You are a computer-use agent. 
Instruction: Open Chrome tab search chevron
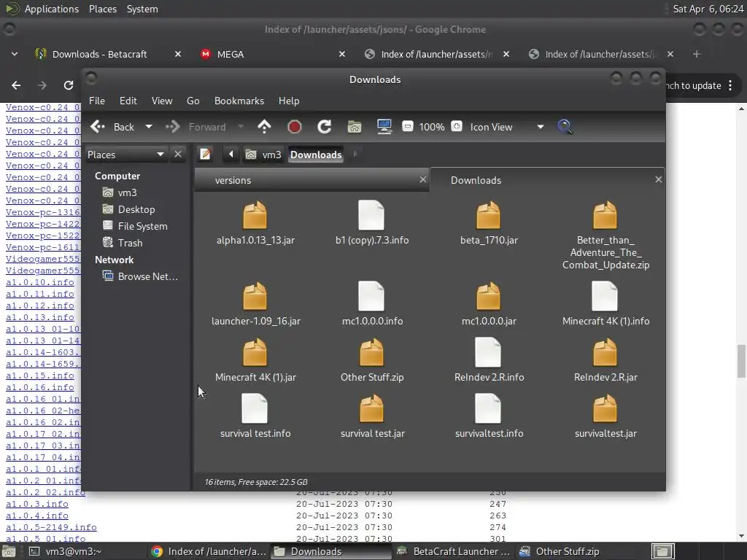tap(15, 54)
